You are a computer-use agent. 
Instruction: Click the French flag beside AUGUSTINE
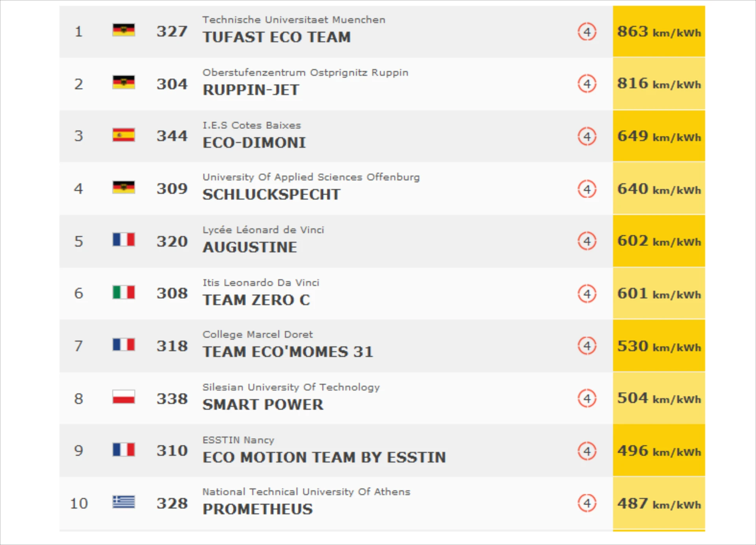(x=124, y=240)
